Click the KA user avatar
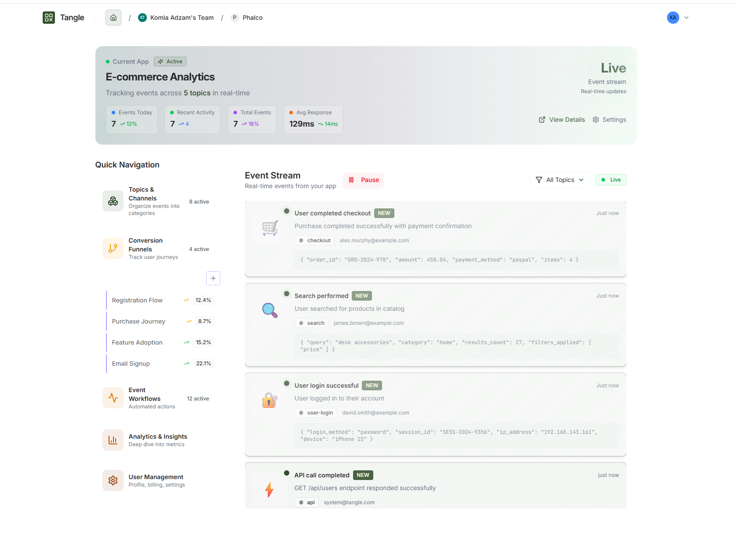The height and width of the screenshot is (560, 736). pos(673,18)
